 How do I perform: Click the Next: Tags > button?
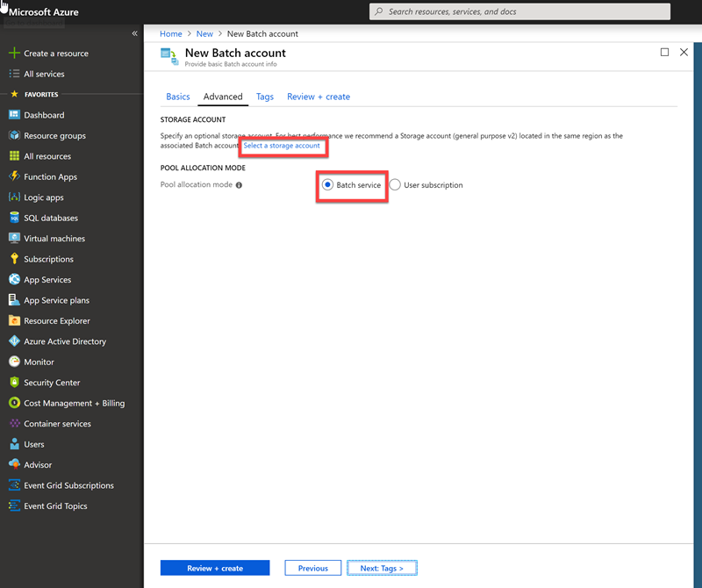[382, 568]
